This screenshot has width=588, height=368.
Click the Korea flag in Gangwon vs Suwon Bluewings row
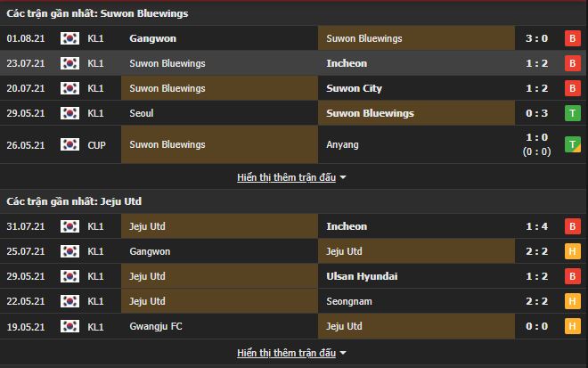[69, 38]
